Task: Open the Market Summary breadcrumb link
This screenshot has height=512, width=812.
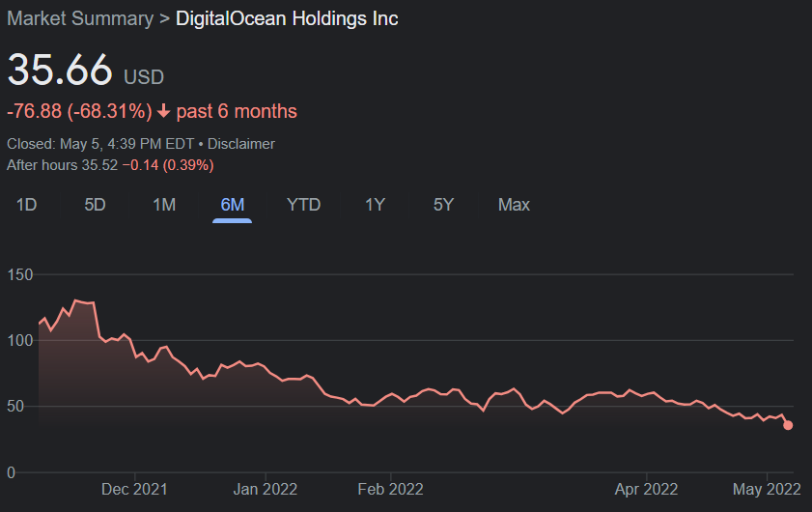Action: coord(80,18)
